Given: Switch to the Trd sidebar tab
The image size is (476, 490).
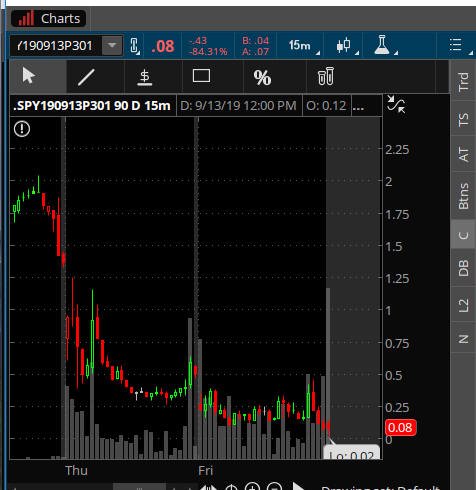Looking at the screenshot, I should pyautogui.click(x=463, y=81).
